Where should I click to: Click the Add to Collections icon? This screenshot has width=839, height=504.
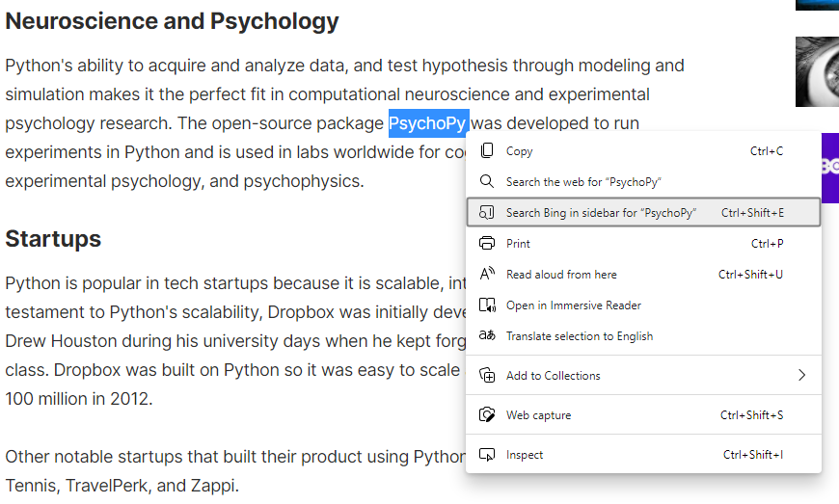[x=487, y=375]
